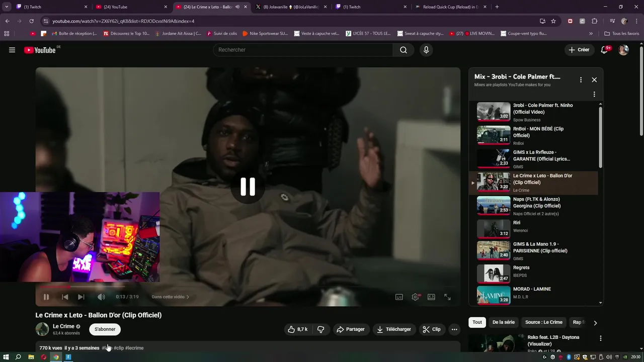Dislike the video
This screenshot has width=644, height=362.
click(320, 329)
